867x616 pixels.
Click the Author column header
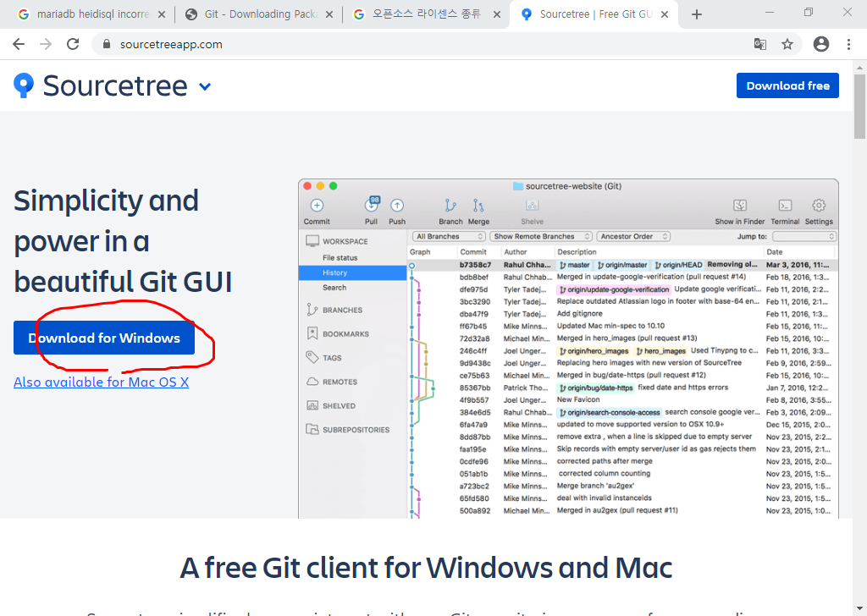516,252
